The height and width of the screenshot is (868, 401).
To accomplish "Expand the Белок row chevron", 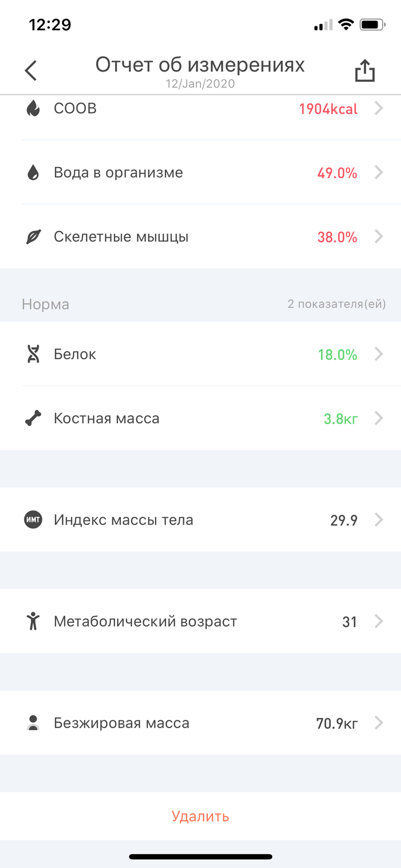I will (x=379, y=355).
